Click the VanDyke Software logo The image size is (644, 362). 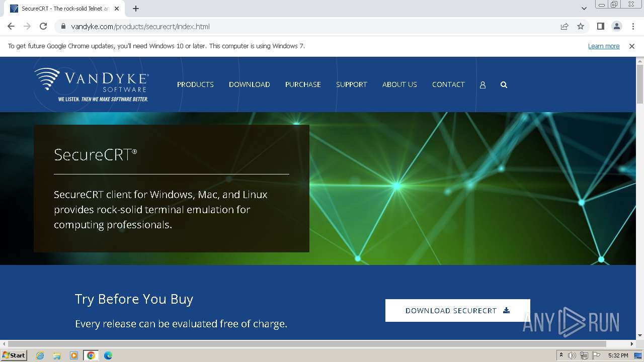92,84
